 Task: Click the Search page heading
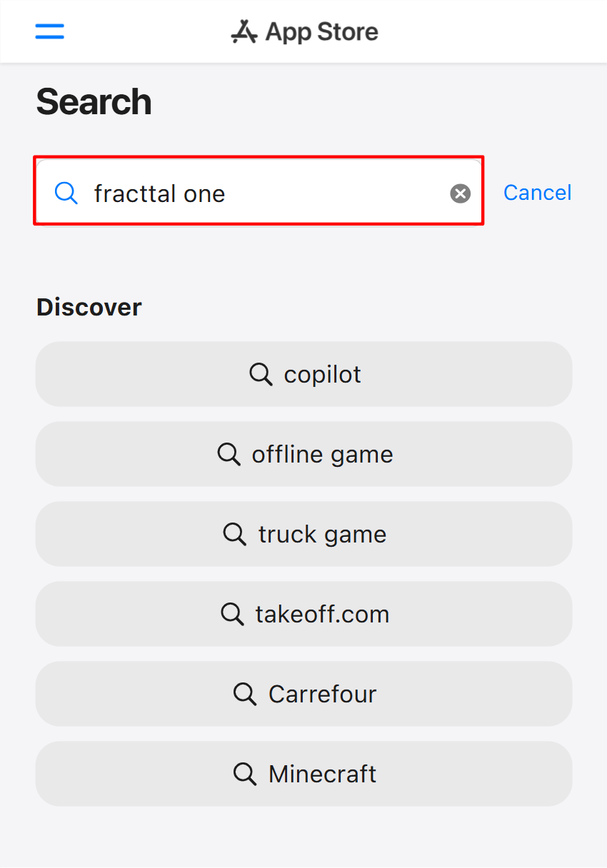pos(93,102)
